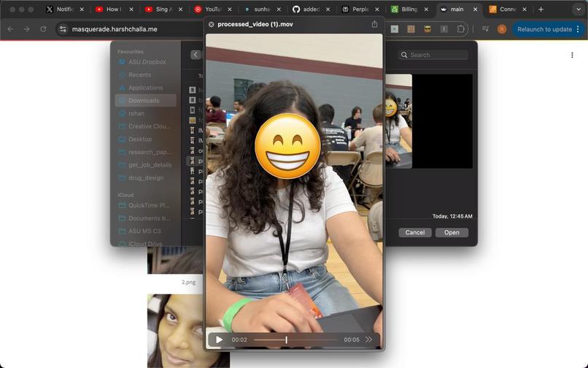Click Cancel in the file dialog
Screen dimensions: 588x368
coord(415,232)
